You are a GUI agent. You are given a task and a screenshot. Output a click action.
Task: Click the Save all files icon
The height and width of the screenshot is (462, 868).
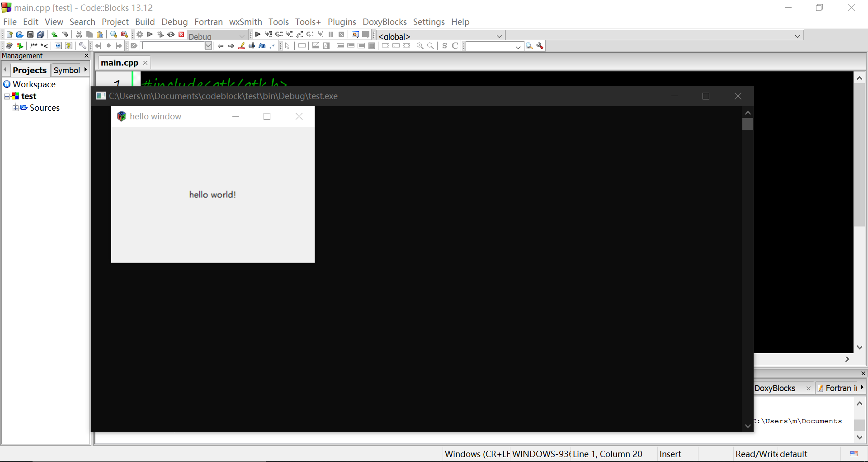41,34
